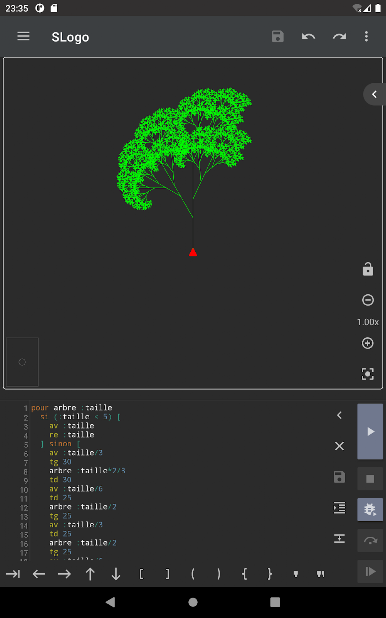Click the step over debug button
The image size is (386, 618).
[x=370, y=540]
